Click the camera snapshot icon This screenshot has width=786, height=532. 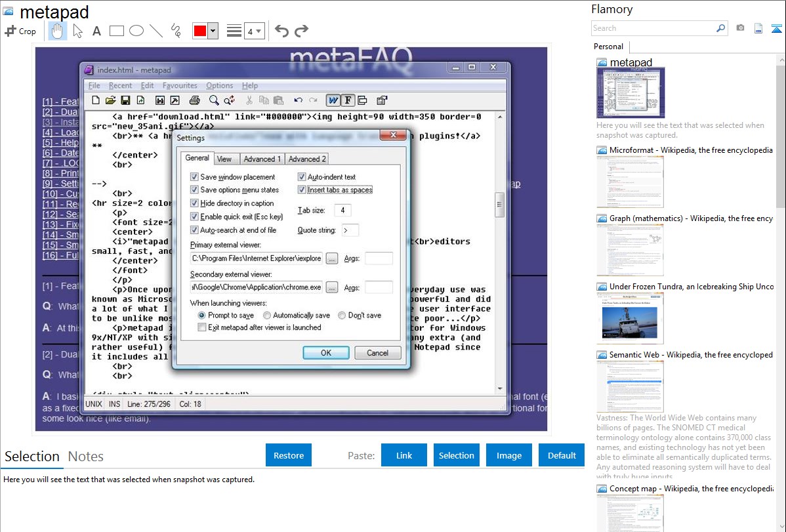(x=740, y=28)
